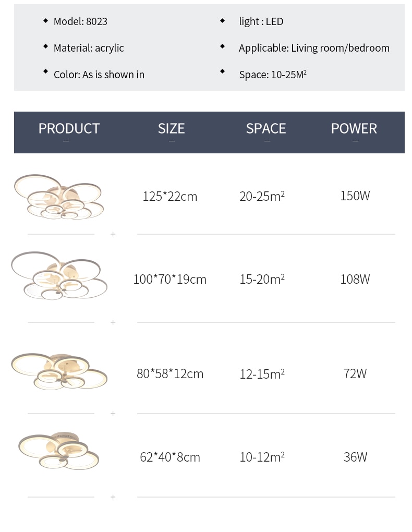
Task: Click the Material: acrylic text
Action: click(89, 48)
